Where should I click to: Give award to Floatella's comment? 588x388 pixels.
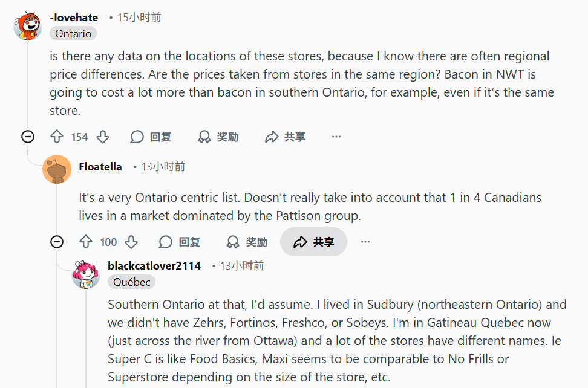247,242
